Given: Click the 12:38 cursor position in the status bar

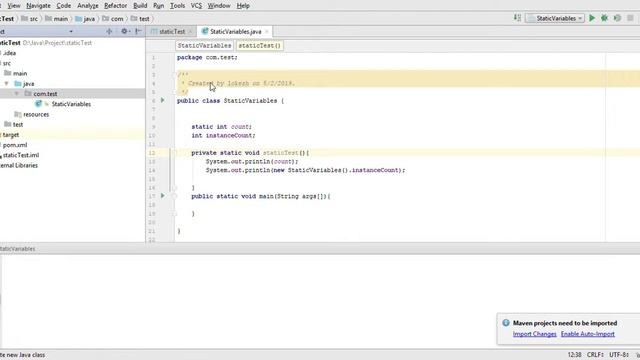Looking at the screenshot, I should pos(574,355).
